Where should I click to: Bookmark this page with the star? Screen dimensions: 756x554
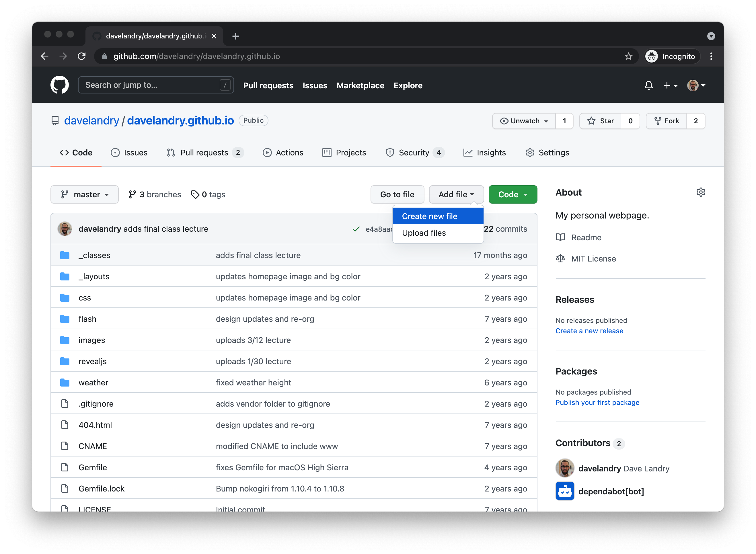[x=628, y=56]
